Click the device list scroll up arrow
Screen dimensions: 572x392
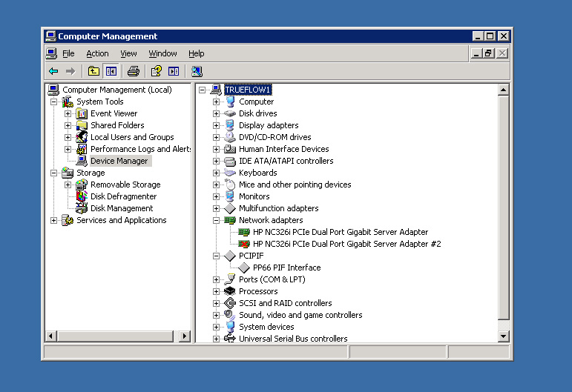pos(504,90)
